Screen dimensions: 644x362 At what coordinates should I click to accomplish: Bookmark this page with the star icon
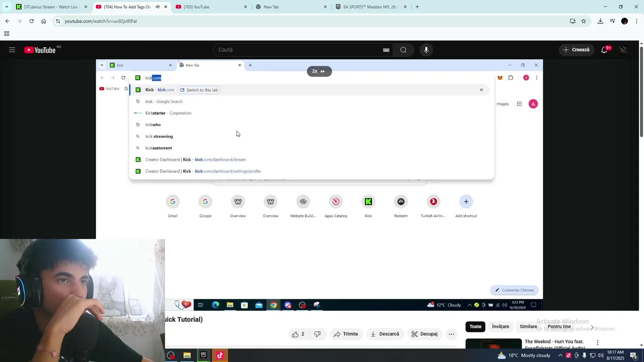[584, 21]
